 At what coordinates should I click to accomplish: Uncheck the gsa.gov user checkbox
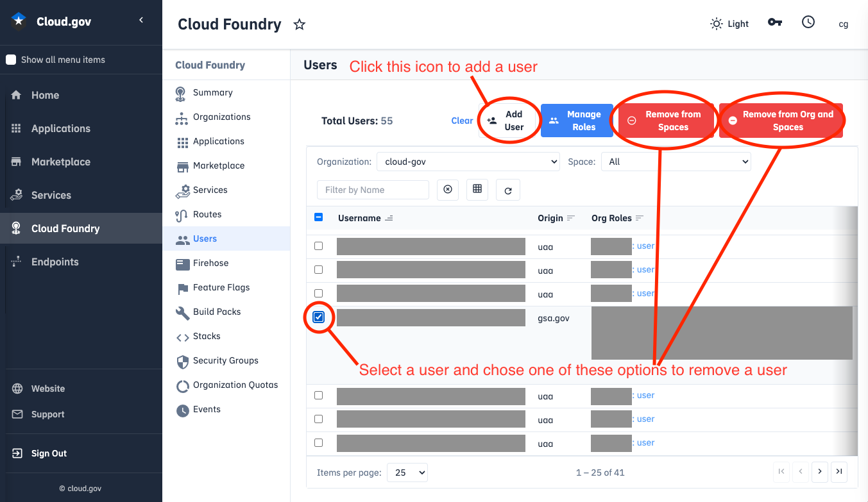tap(319, 317)
